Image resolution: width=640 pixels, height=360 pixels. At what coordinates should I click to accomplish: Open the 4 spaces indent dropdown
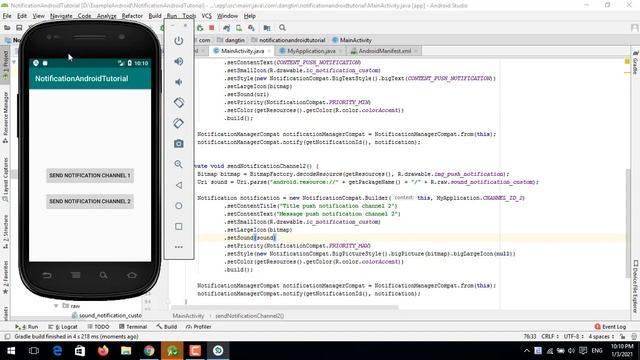tap(601, 337)
